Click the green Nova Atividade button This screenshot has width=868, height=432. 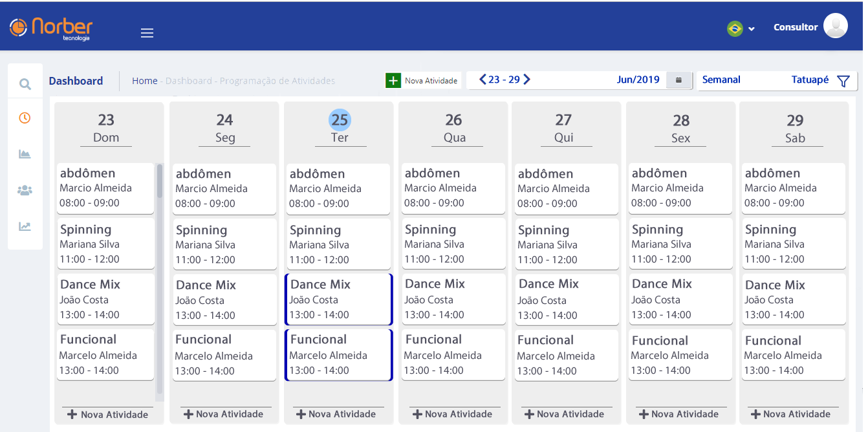[x=423, y=81]
